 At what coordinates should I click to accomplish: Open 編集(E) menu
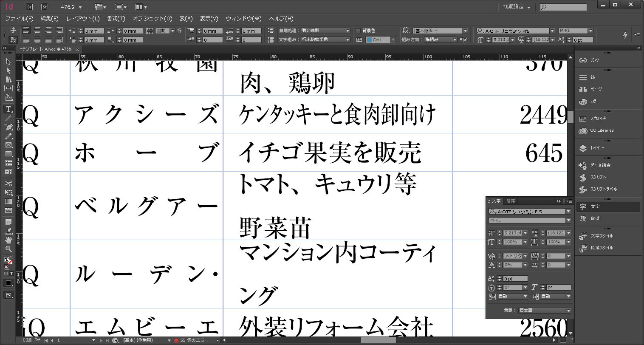[x=50, y=19]
